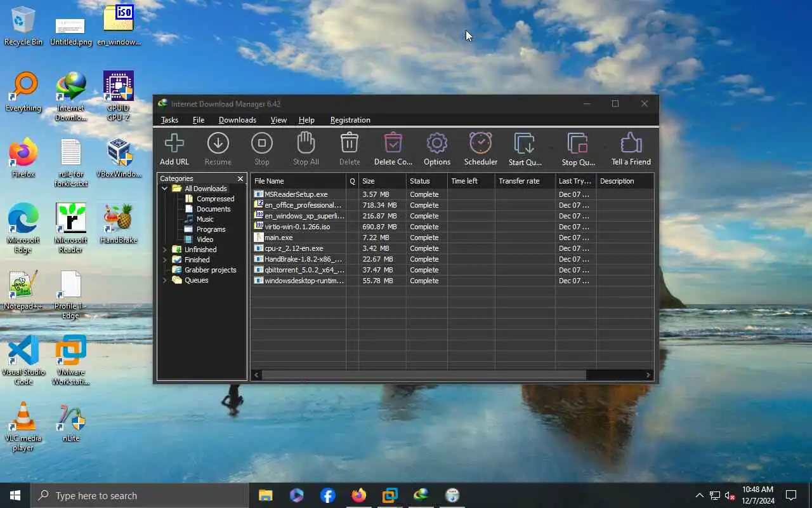Viewport: 812px width, 508px height.
Task: Select virtio-win-0.1.266.iso download row
Action: pos(452,227)
